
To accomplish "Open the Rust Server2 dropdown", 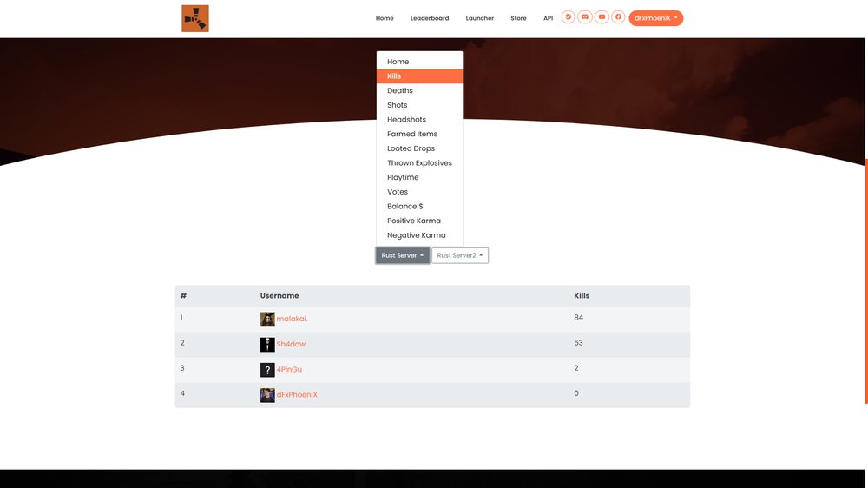I will (460, 255).
